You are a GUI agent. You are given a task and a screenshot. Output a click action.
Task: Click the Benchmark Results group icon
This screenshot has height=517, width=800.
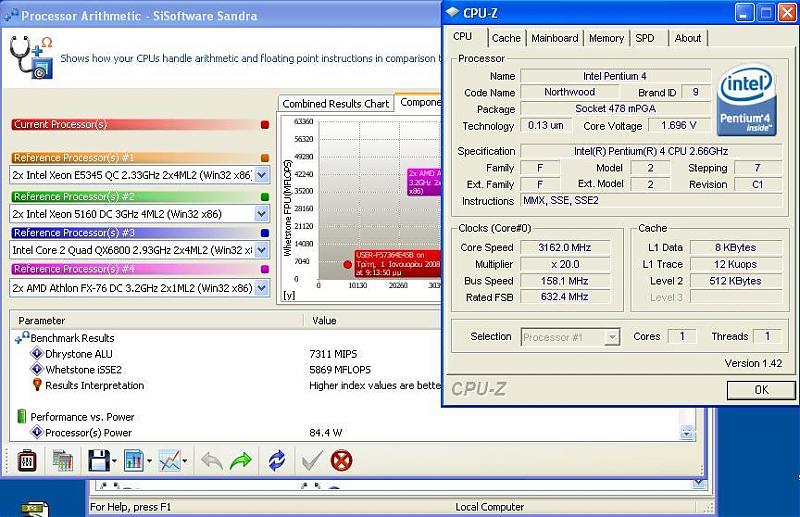pos(22,338)
